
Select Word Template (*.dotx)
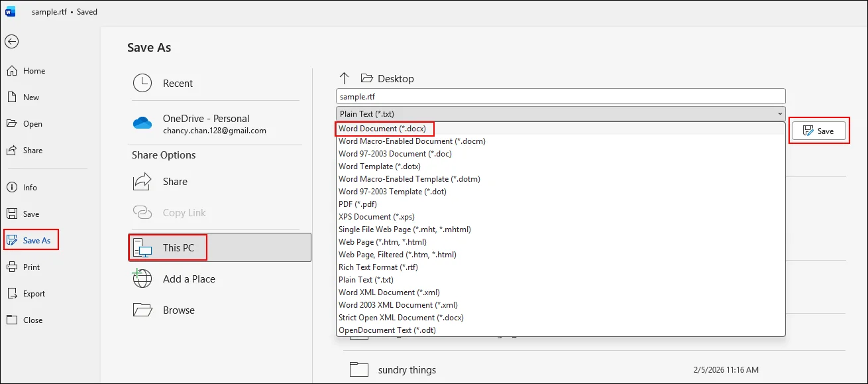coord(561,166)
